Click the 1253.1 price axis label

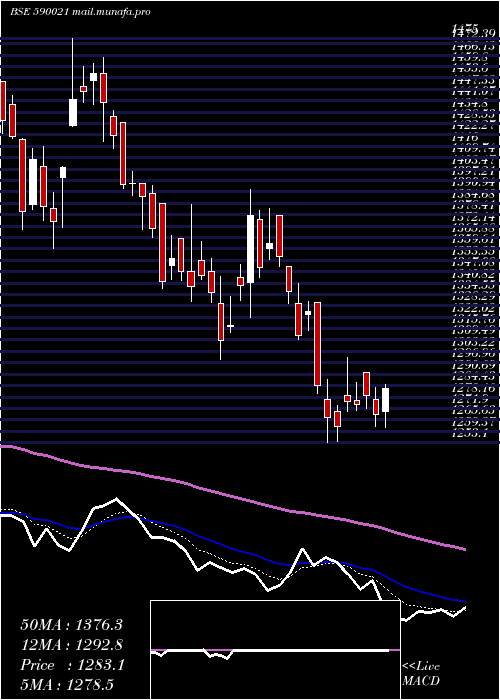click(470, 432)
